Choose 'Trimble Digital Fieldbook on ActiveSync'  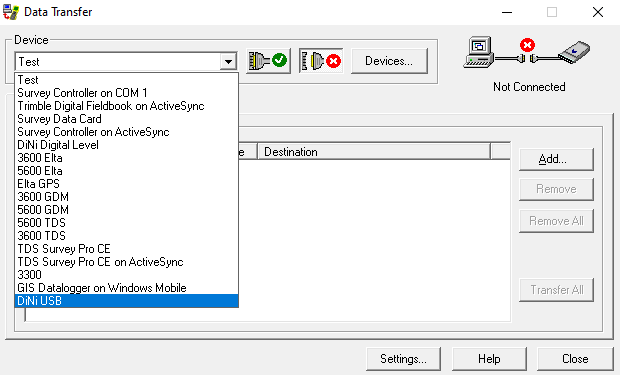(127, 106)
